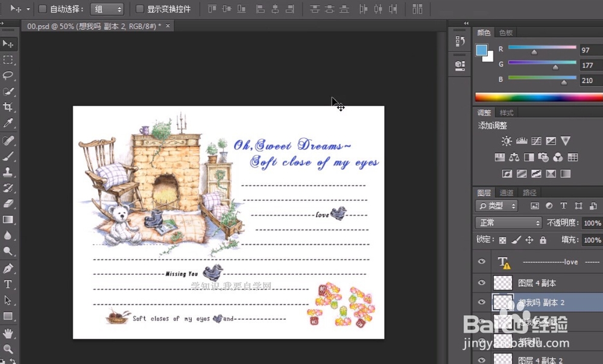Viewport: 603px width, 364px height.
Task: Click Align top edges icon
Action: click(x=212, y=9)
